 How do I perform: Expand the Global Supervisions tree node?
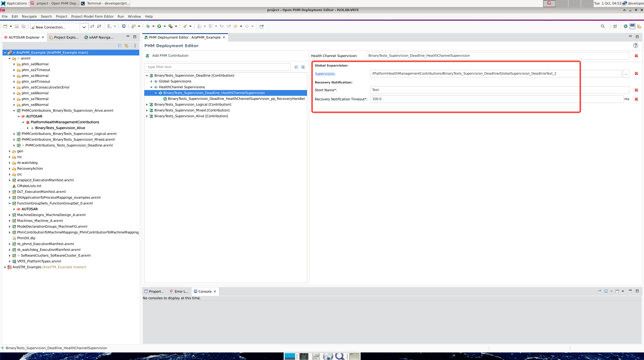tap(151, 81)
